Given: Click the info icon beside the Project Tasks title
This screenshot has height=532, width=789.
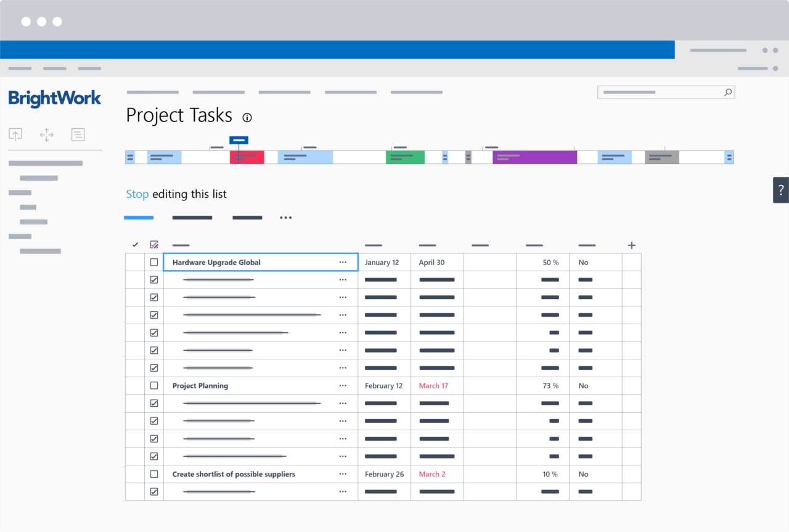Looking at the screenshot, I should (x=247, y=117).
